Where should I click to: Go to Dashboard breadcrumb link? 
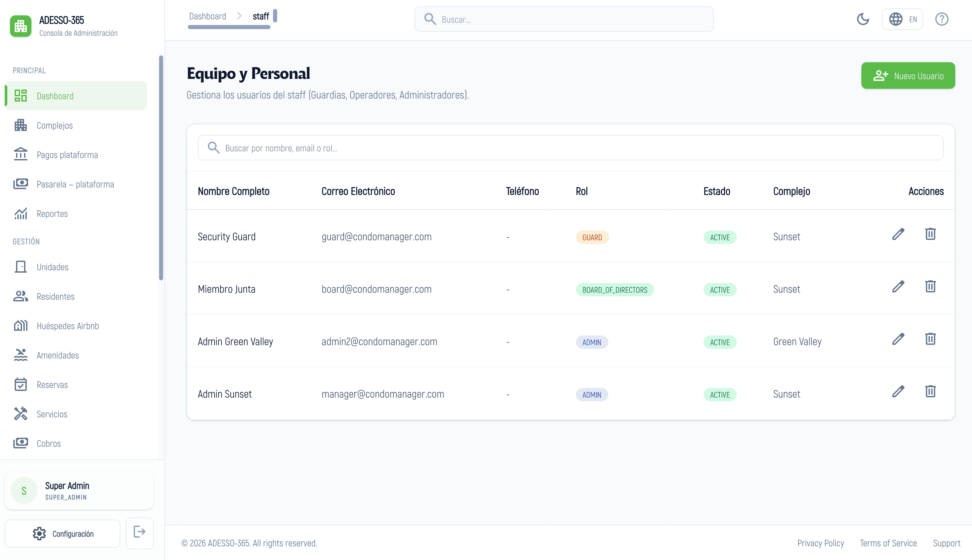click(207, 16)
